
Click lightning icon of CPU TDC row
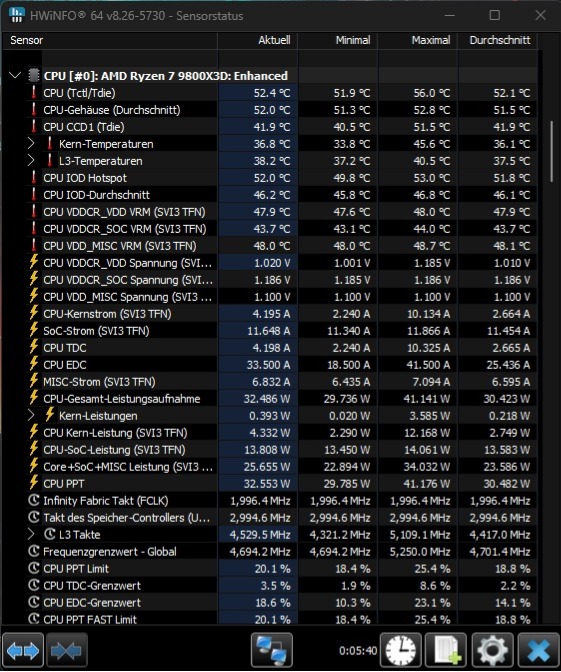point(33,347)
